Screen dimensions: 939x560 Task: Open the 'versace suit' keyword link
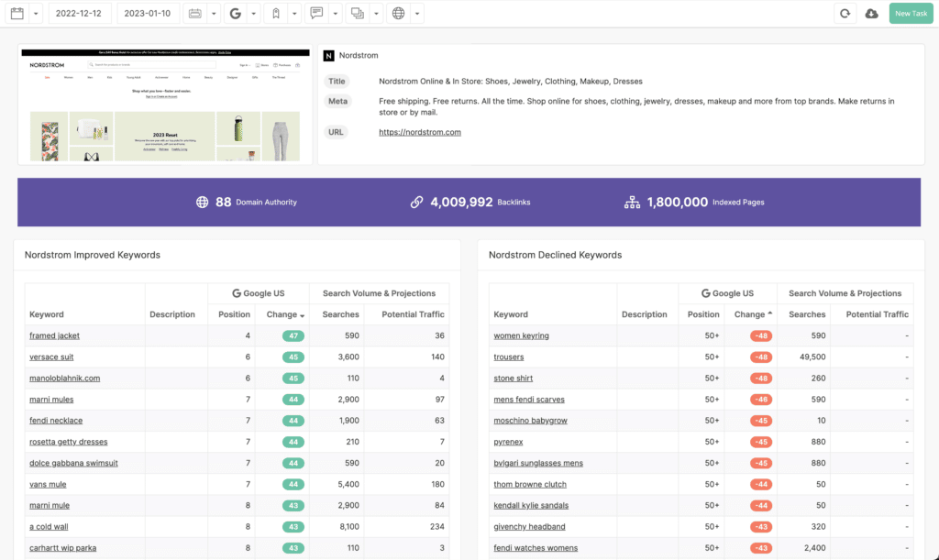point(51,357)
